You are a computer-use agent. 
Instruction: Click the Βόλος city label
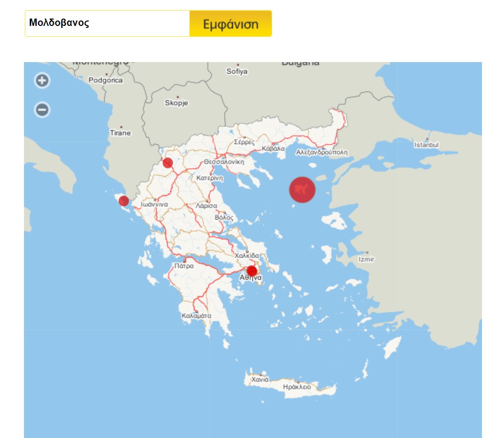[x=224, y=218]
